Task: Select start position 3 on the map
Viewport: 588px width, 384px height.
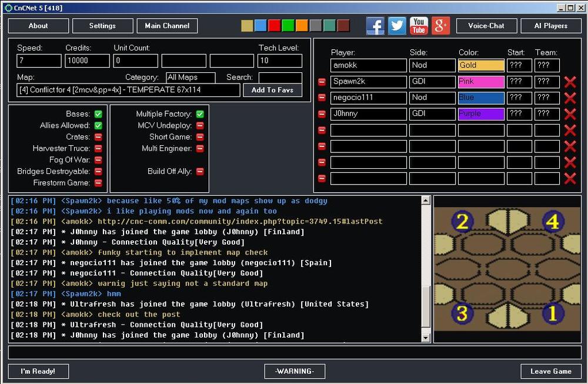Action: coord(462,313)
